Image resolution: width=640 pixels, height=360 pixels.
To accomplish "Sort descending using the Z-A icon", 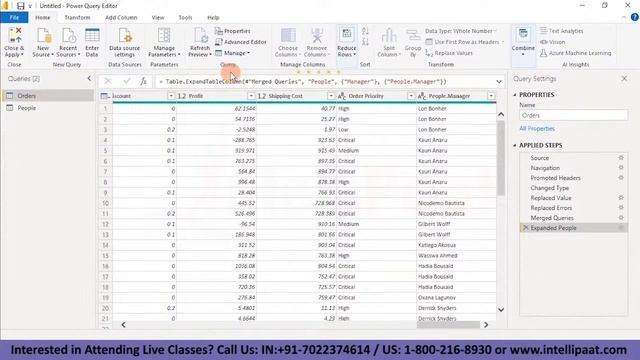I will click(x=365, y=42).
